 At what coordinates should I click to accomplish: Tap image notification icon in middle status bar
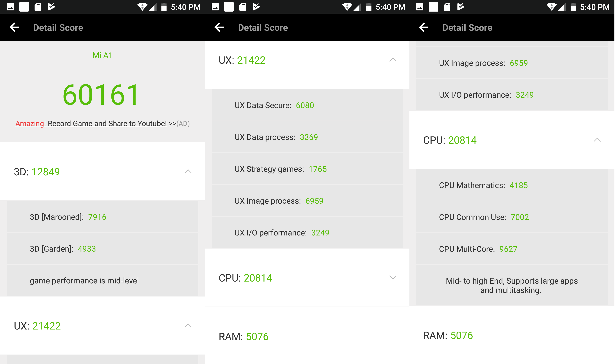pyautogui.click(x=215, y=7)
